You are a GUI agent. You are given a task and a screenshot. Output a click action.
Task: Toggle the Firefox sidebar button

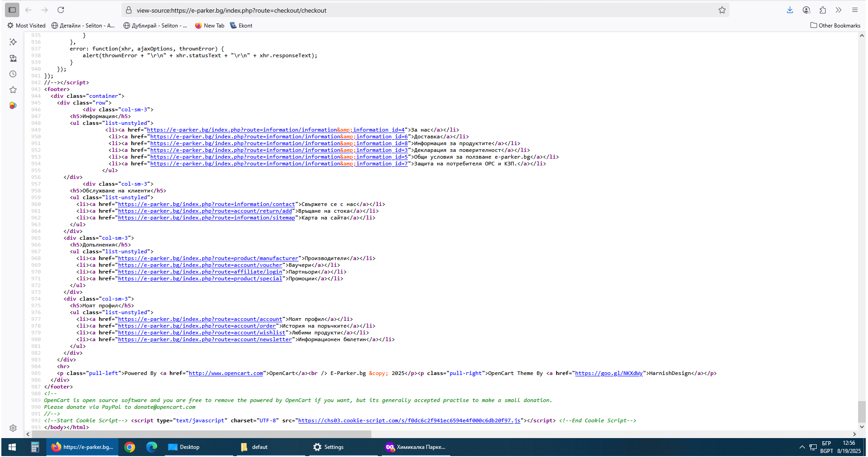coord(12,10)
